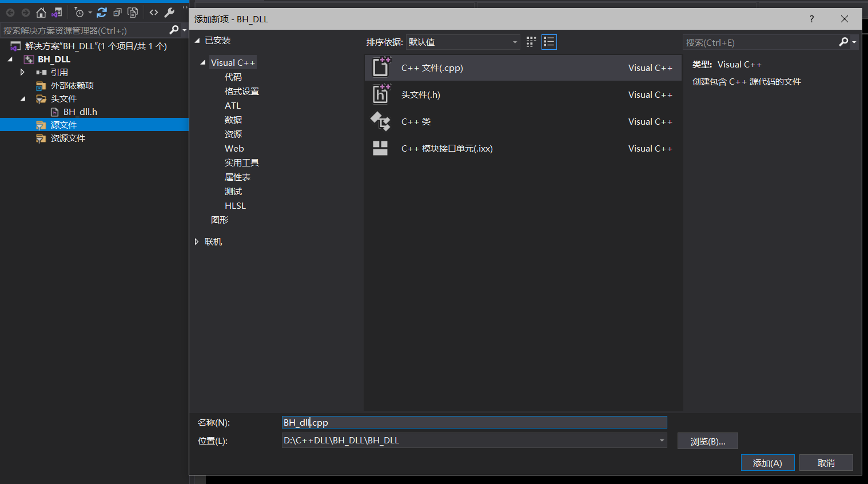Click the collapse all icon in Solution Explorer

point(118,12)
